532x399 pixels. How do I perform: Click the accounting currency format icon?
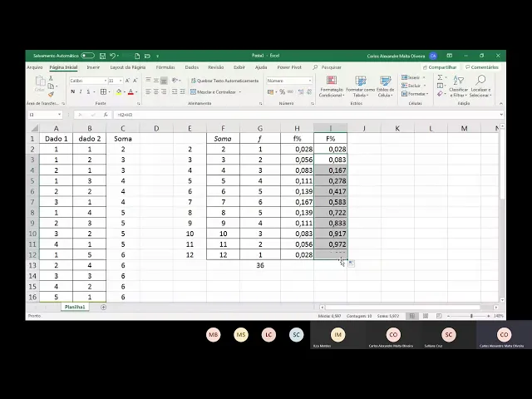(x=270, y=92)
